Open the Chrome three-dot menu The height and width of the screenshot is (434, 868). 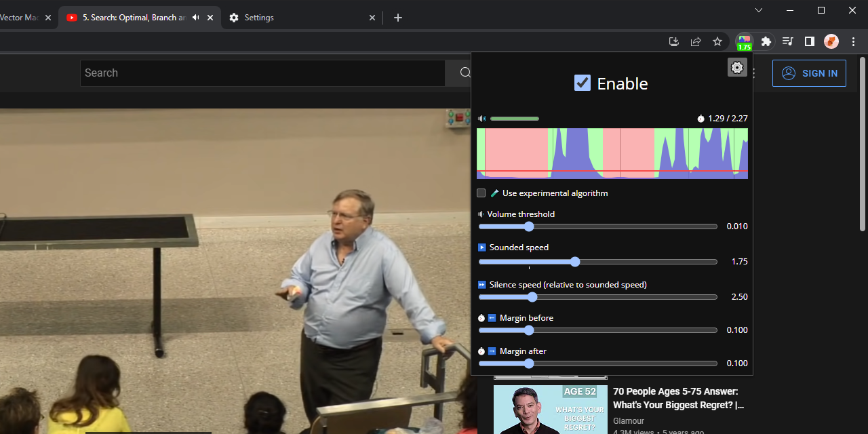[x=853, y=41]
